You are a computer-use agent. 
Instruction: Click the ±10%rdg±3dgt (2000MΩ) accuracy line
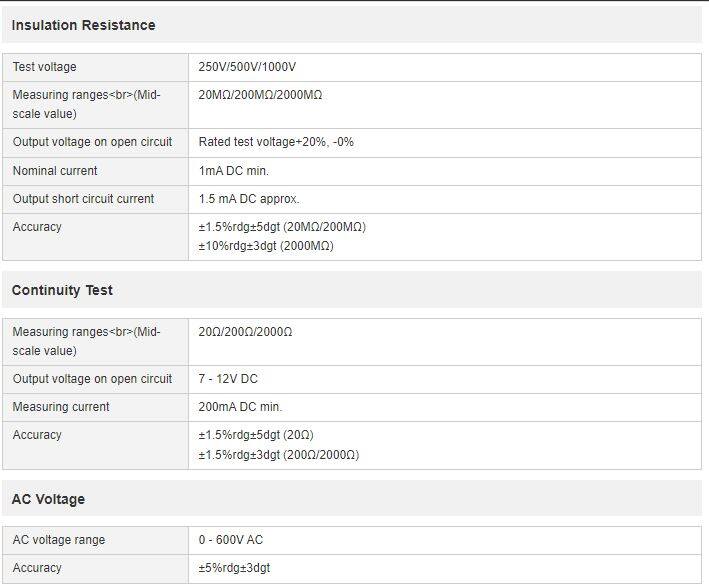coord(266,246)
